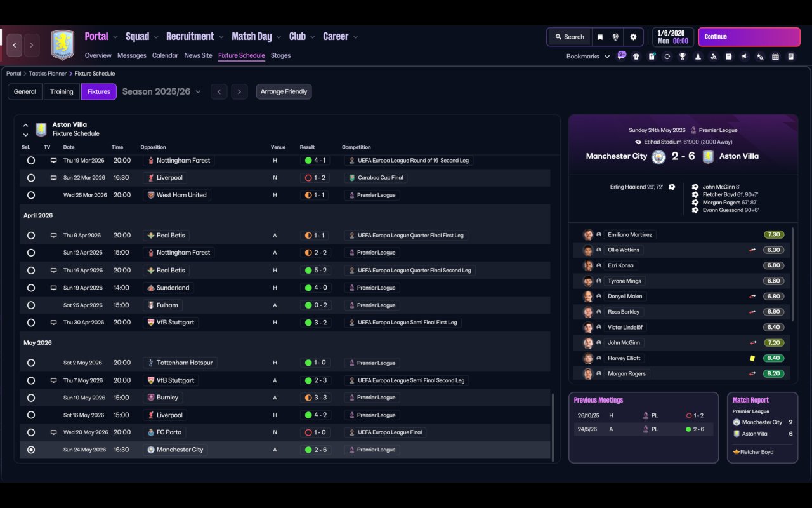Select the Fulham fixture radio button
Image resolution: width=812 pixels, height=508 pixels.
31,305
